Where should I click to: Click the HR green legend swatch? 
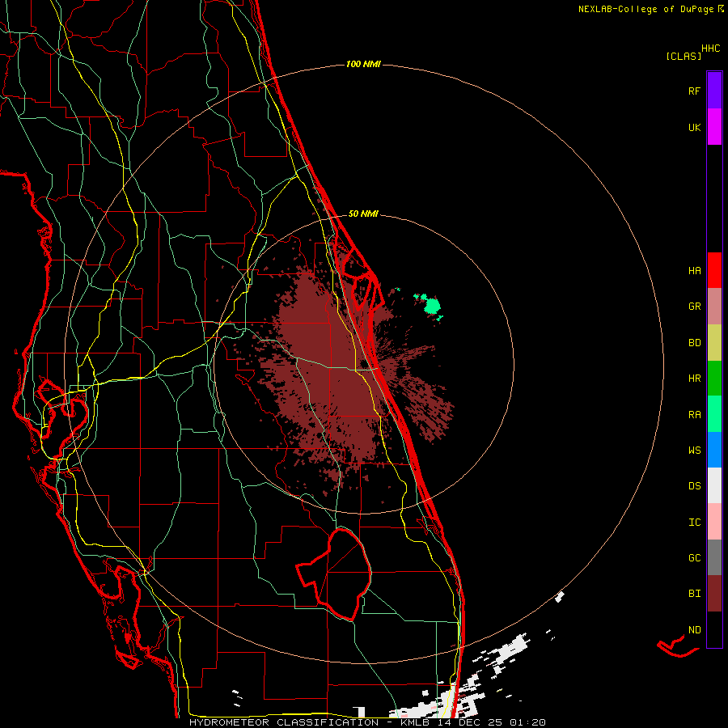click(x=714, y=378)
